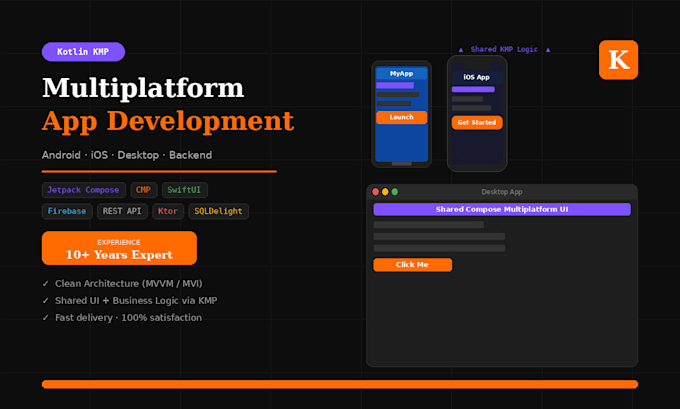The width and height of the screenshot is (680, 409).
Task: Select the Ktor tag
Action: [x=168, y=211]
